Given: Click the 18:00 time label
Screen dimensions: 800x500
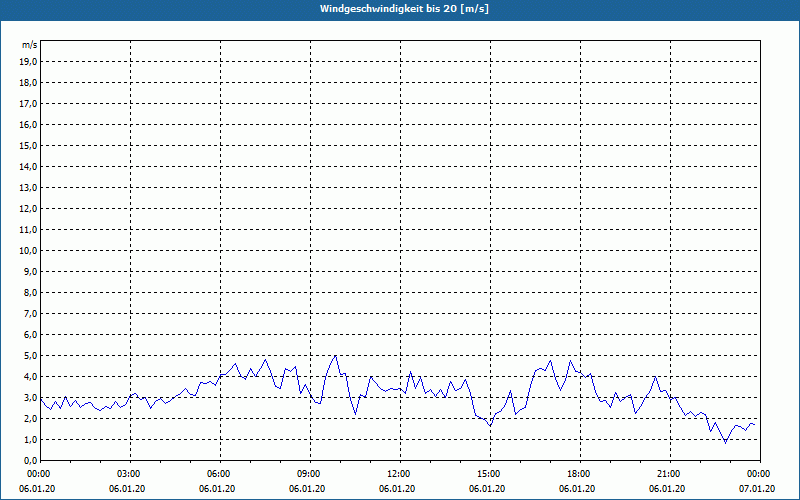Looking at the screenshot, I should [580, 474].
